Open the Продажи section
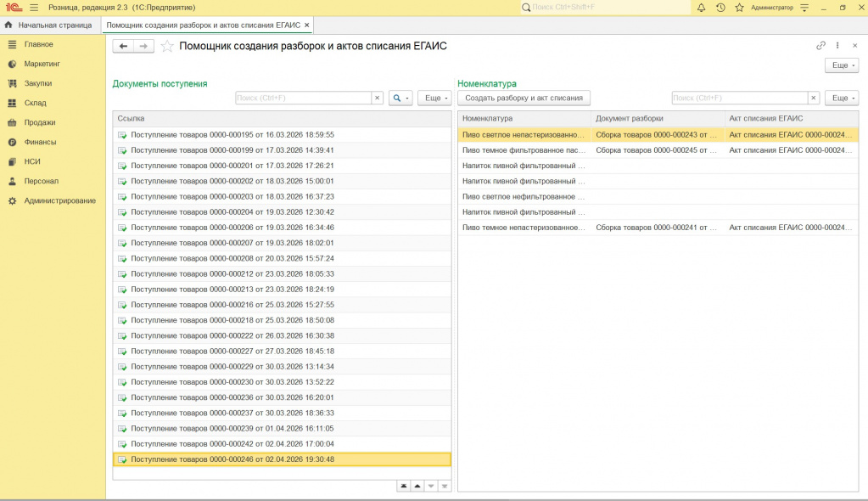 coord(40,122)
